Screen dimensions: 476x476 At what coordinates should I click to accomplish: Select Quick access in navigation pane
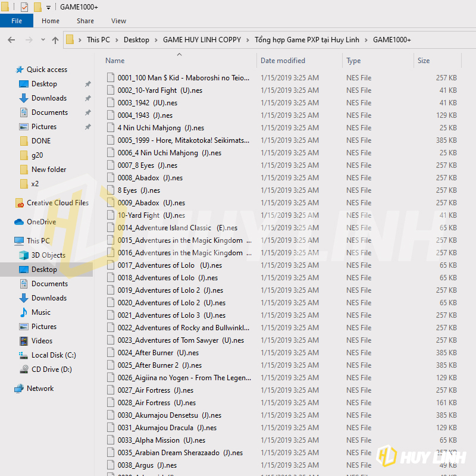click(x=47, y=70)
